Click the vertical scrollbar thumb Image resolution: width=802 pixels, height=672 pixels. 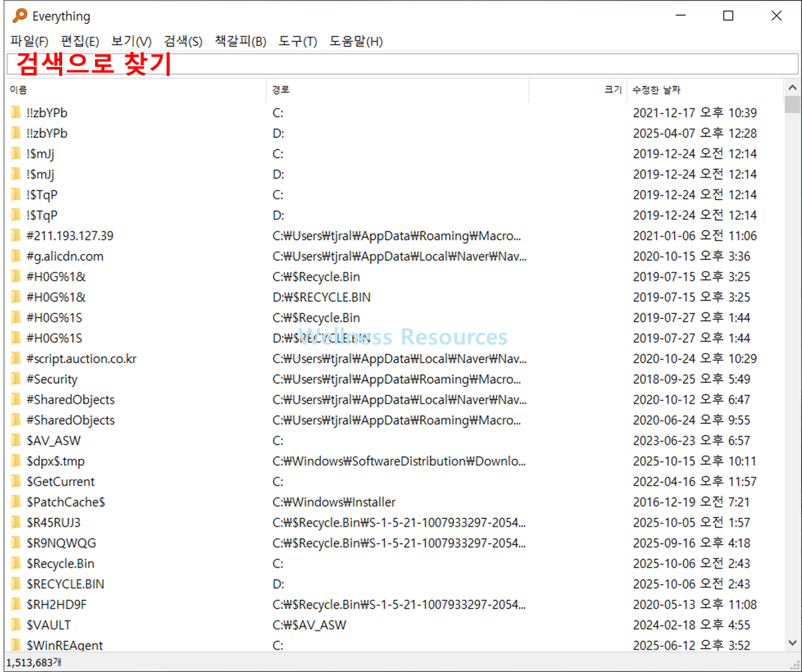click(792, 105)
